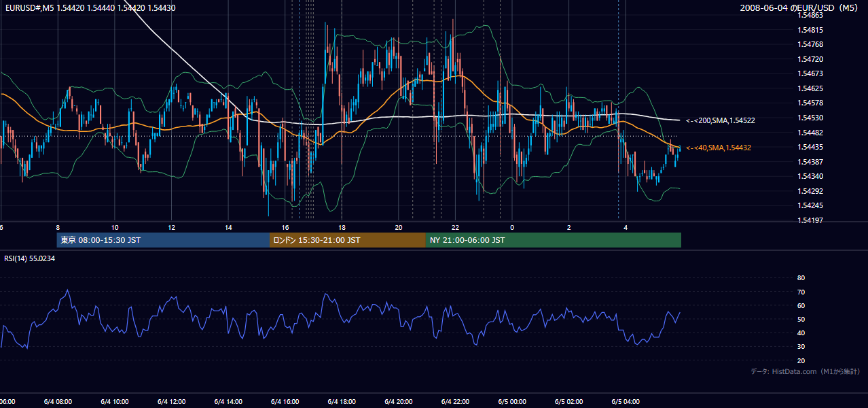Click price axis label 1.54387

[811, 162]
